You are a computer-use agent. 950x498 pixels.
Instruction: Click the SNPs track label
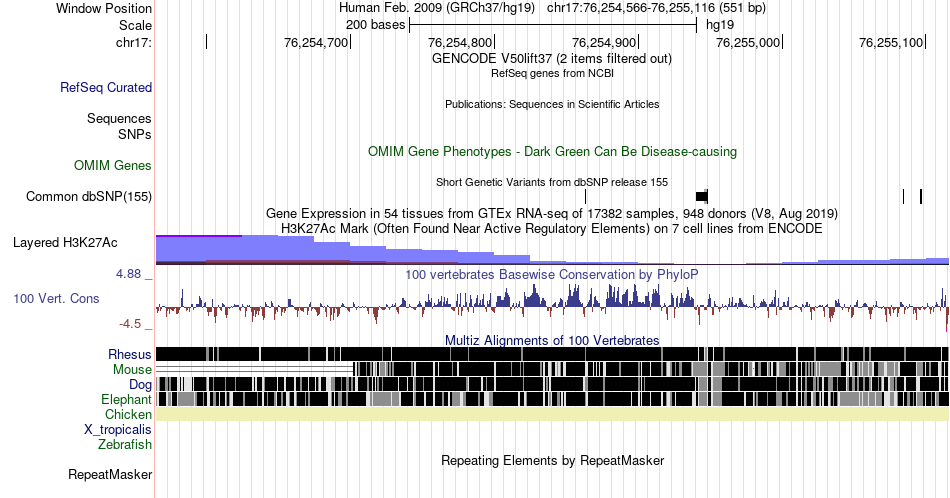pyautogui.click(x=135, y=134)
